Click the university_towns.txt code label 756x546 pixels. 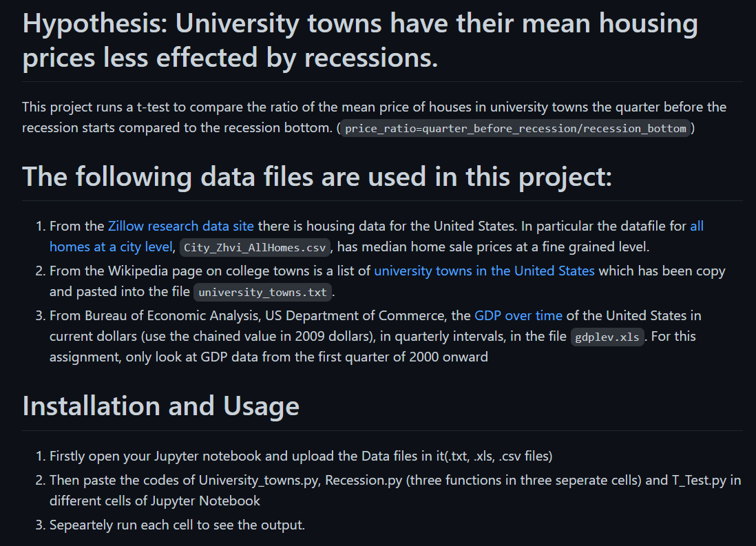pos(262,293)
